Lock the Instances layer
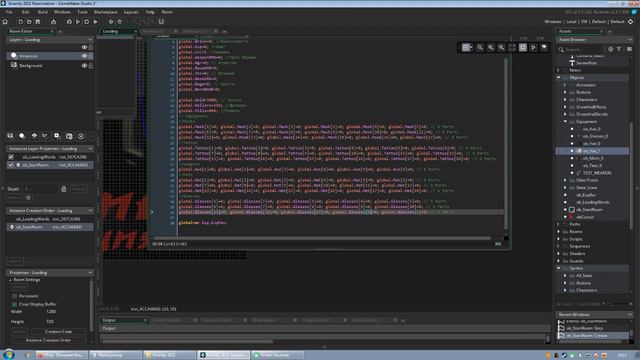640x360 pixels. (x=91, y=56)
